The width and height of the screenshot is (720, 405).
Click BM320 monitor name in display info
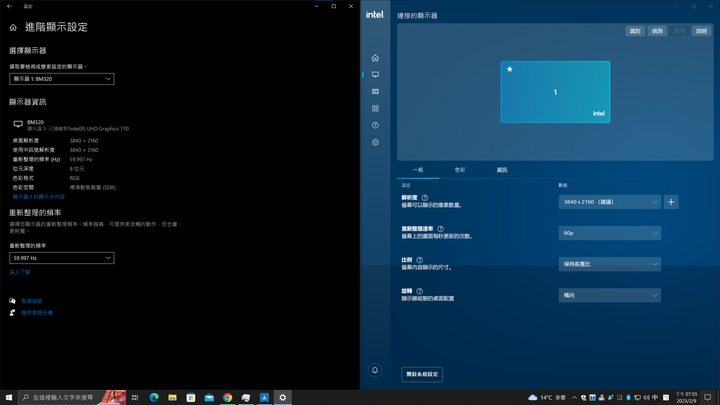tap(35, 122)
